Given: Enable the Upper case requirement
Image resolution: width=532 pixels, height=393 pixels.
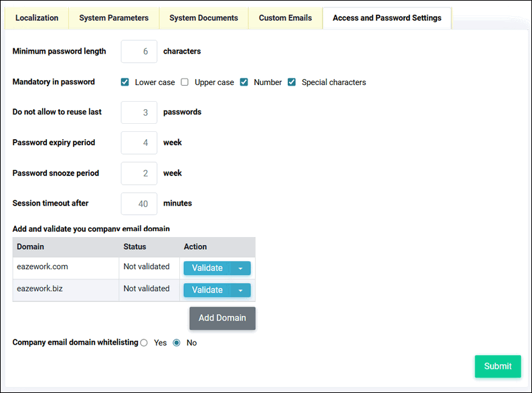Looking at the screenshot, I should pos(185,82).
